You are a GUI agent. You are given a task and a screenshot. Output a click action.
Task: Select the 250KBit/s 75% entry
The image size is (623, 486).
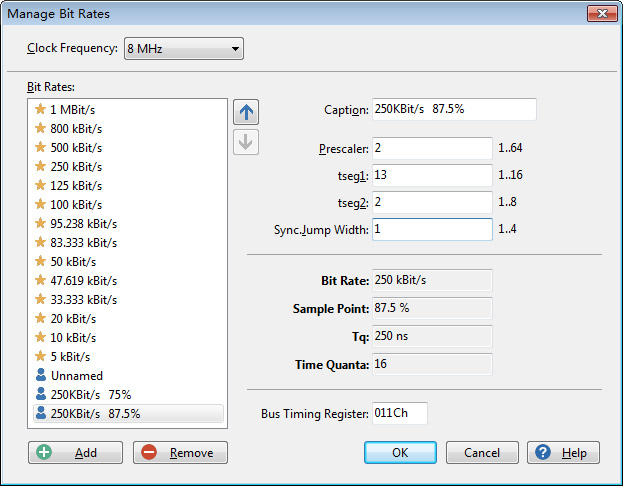pyautogui.click(x=91, y=395)
